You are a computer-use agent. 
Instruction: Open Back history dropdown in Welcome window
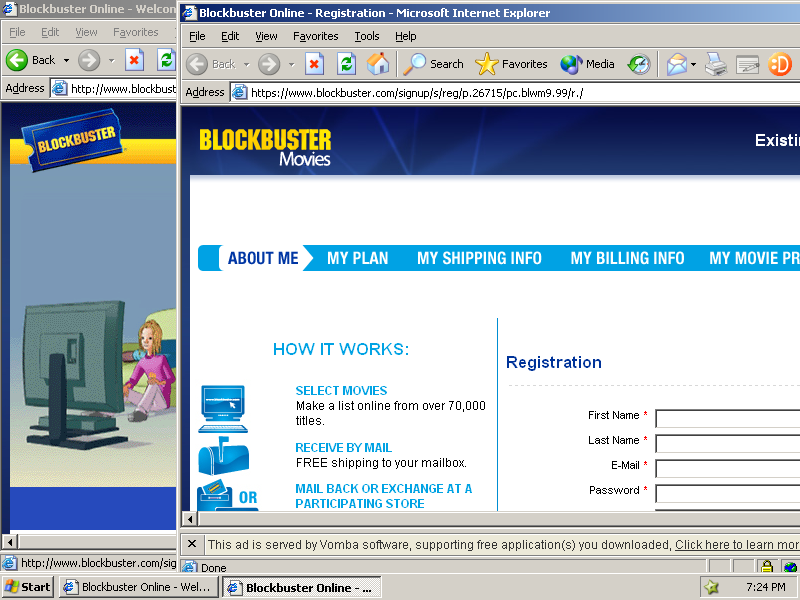(66, 61)
